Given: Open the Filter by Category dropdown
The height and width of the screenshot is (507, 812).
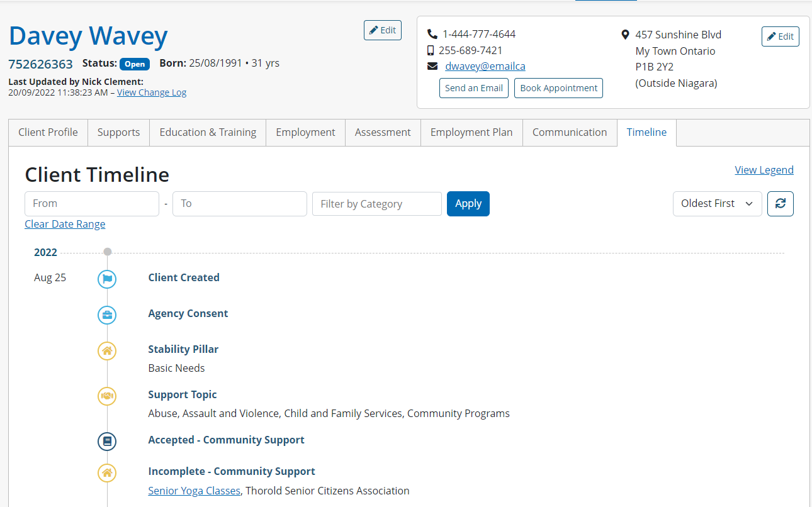Looking at the screenshot, I should (376, 204).
